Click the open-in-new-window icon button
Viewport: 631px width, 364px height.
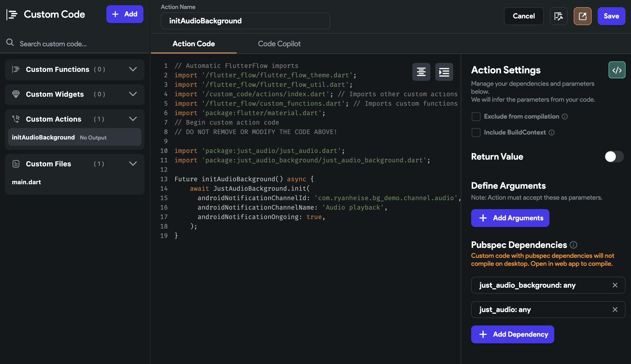(x=582, y=16)
